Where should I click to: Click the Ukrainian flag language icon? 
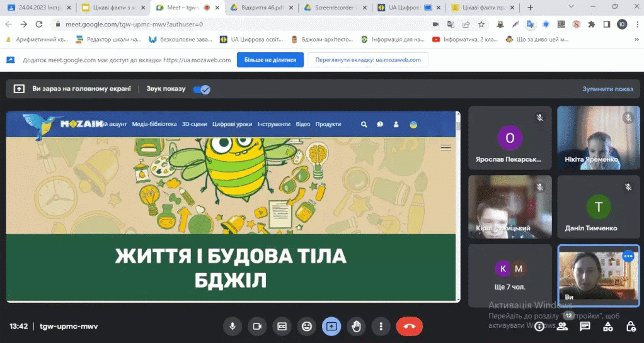coord(413,125)
